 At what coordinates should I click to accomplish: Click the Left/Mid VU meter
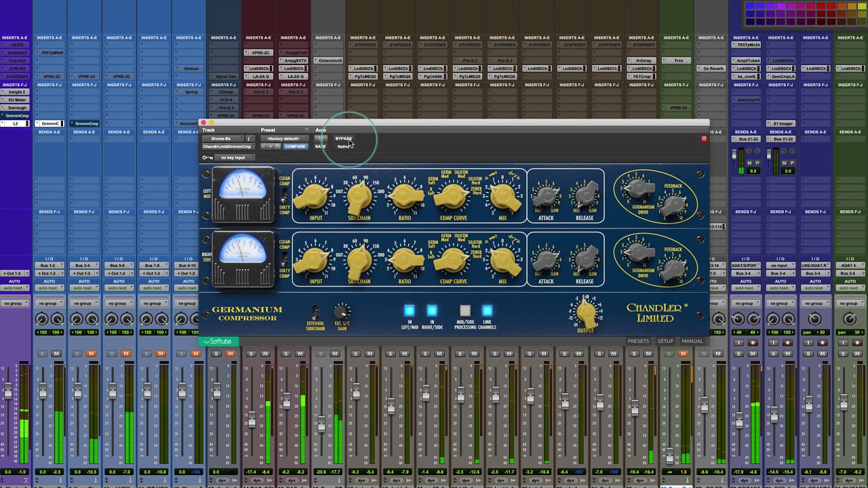[243, 195]
